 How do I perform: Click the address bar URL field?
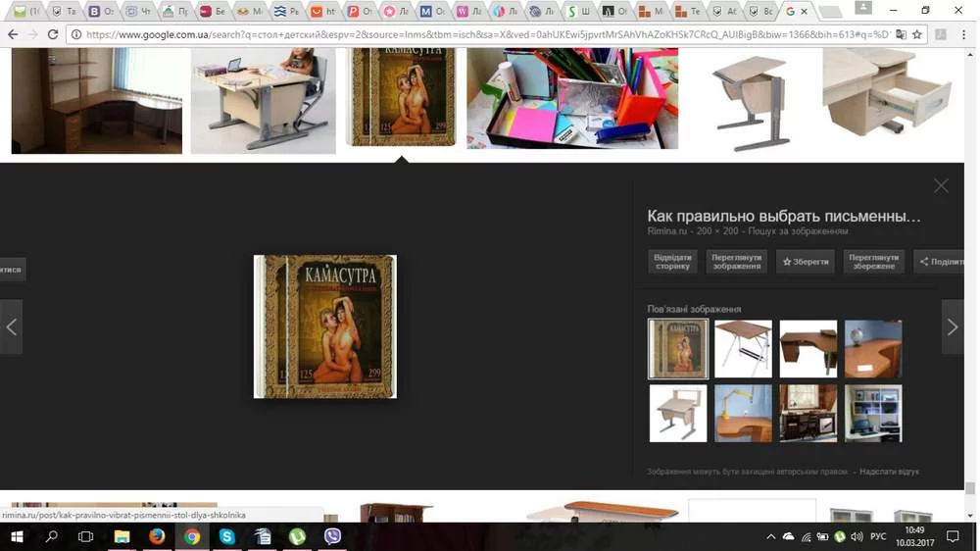tap(487, 34)
